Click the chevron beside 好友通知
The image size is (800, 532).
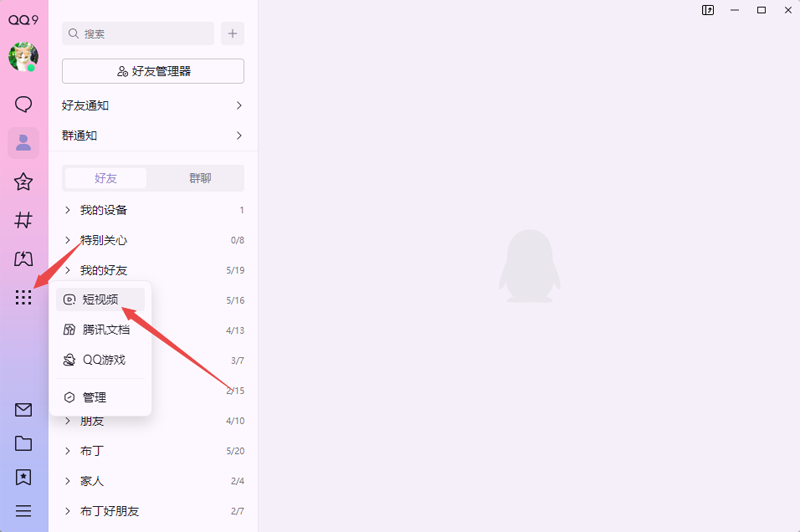coord(239,106)
